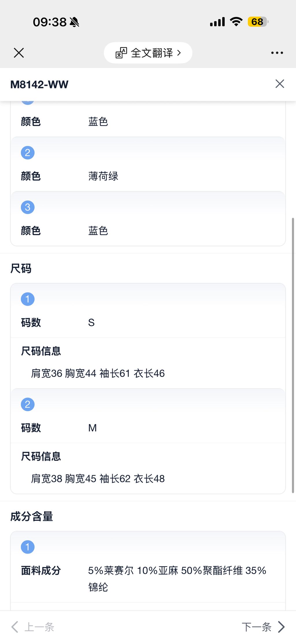Tap the translate icon in the pill button
Image resolution: width=296 pixels, height=644 pixels.
coord(121,53)
